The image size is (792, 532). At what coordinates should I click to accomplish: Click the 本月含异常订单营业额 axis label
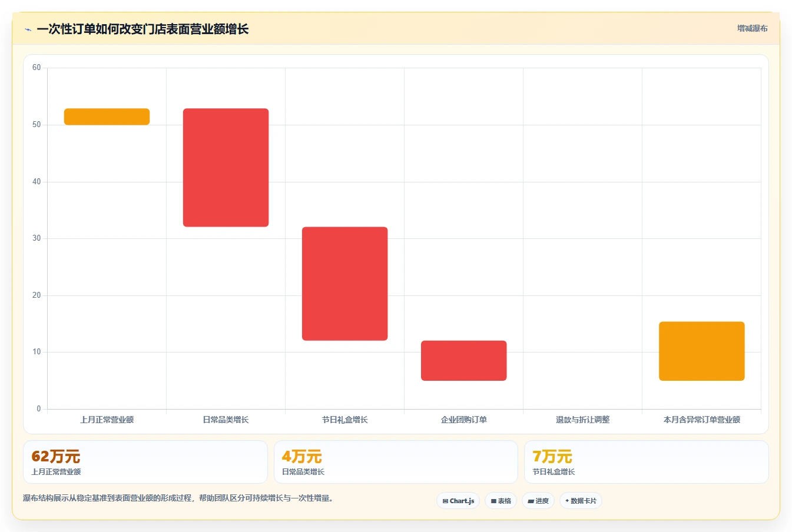[701, 420]
